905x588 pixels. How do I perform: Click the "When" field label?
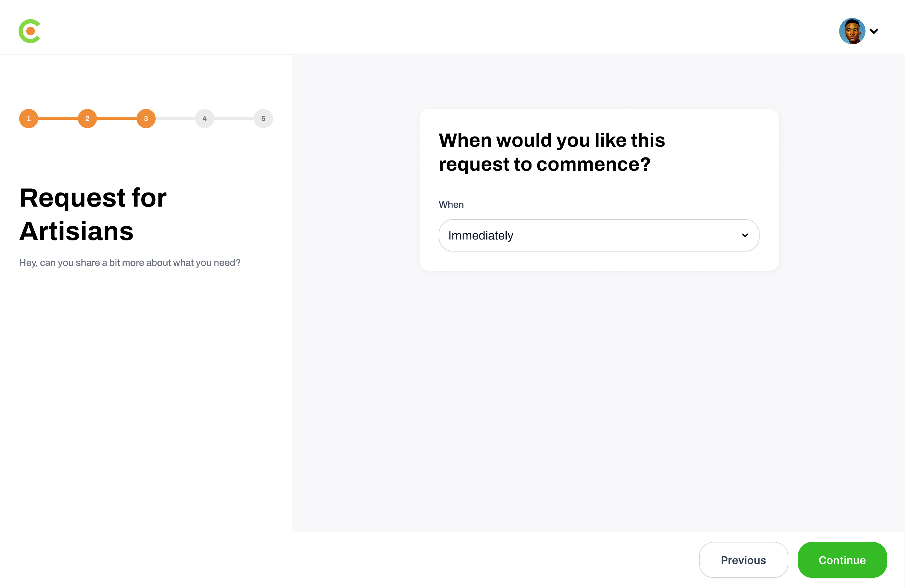pos(451,204)
